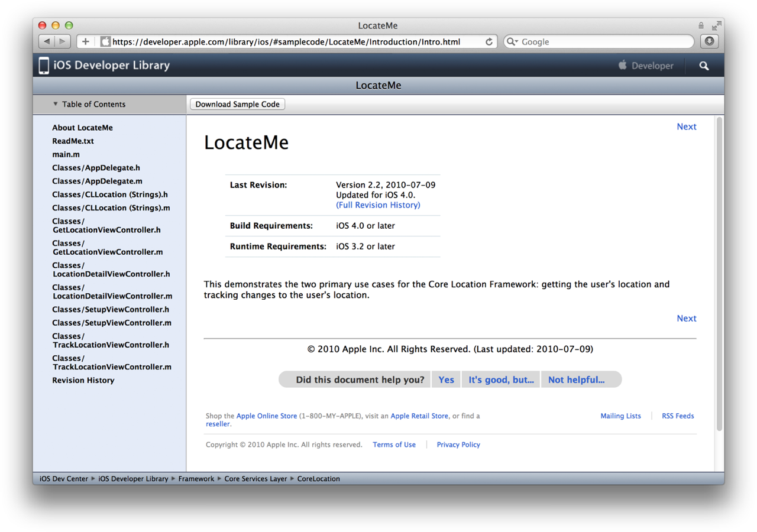Click the Apple Developer logo
The image size is (757, 532).
point(646,66)
